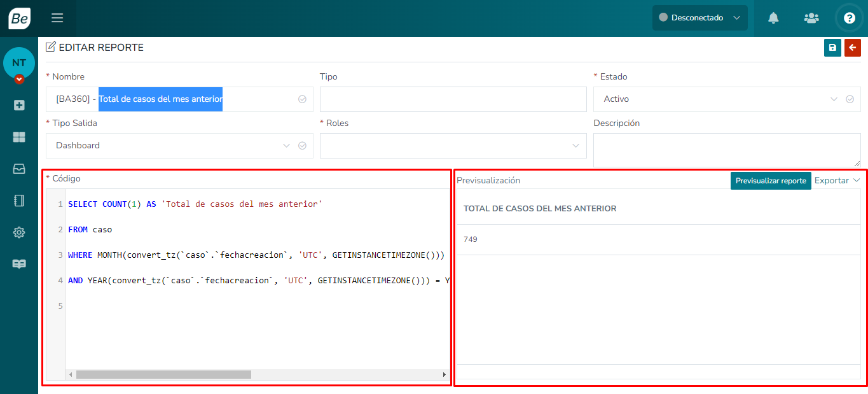Open the dashboard grid icon in sidebar
The image size is (868, 394).
19,137
